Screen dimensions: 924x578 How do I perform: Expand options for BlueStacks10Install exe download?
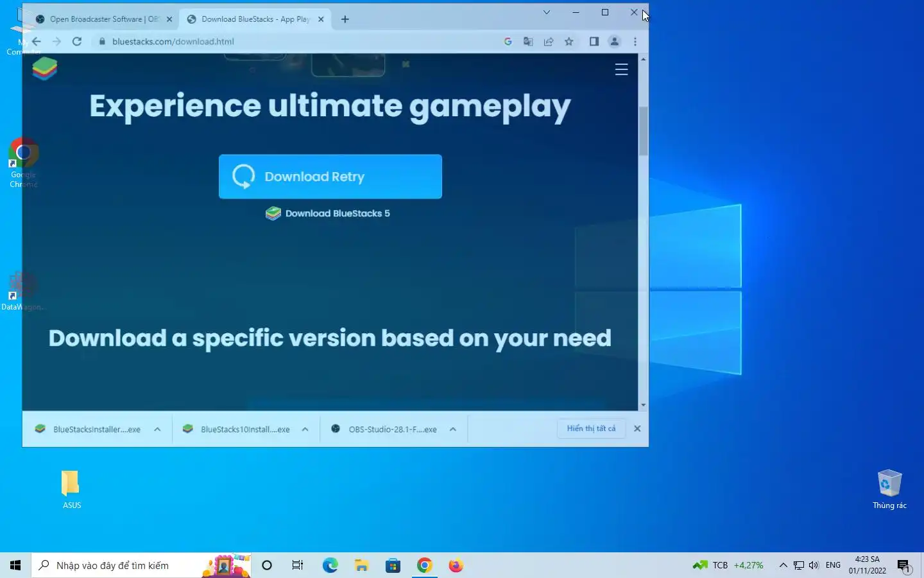305,429
